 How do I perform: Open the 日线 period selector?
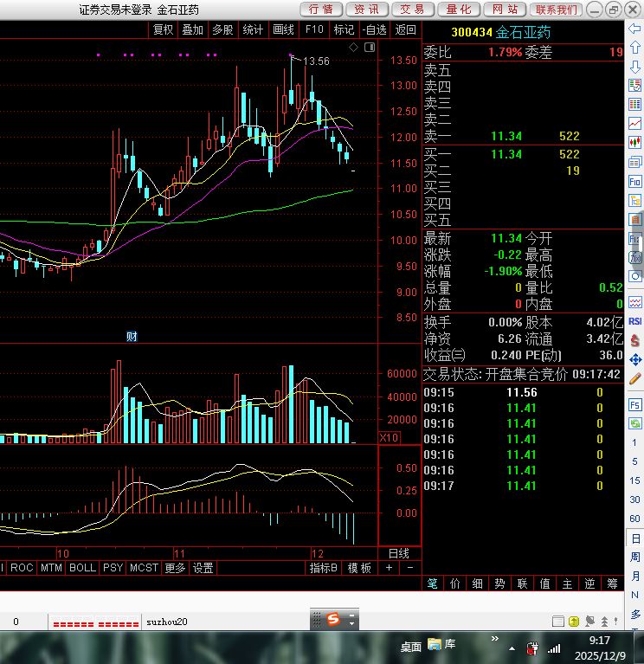click(x=398, y=553)
